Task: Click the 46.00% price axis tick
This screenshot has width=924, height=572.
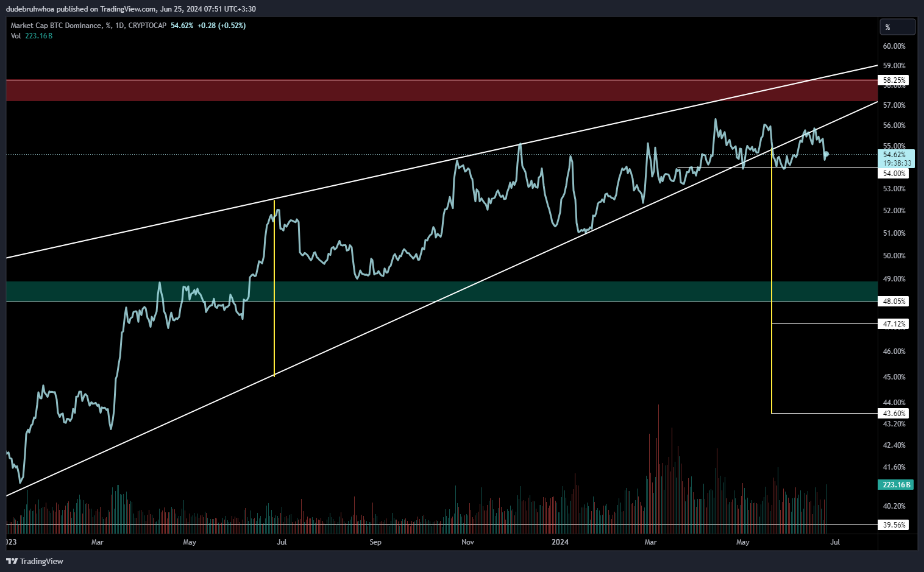Action: point(894,351)
